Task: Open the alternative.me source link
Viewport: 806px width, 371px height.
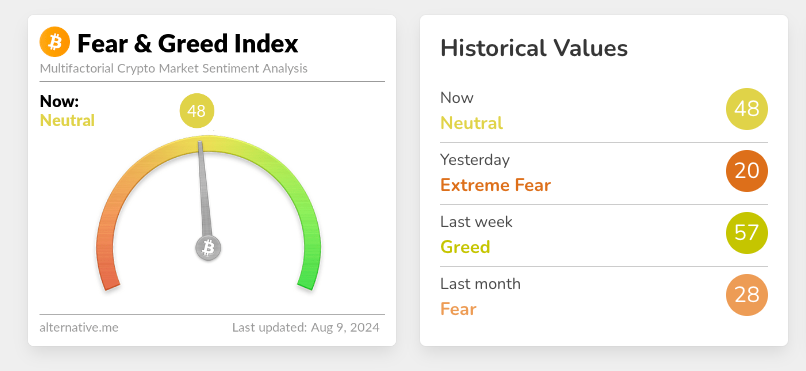Action: 79,327
